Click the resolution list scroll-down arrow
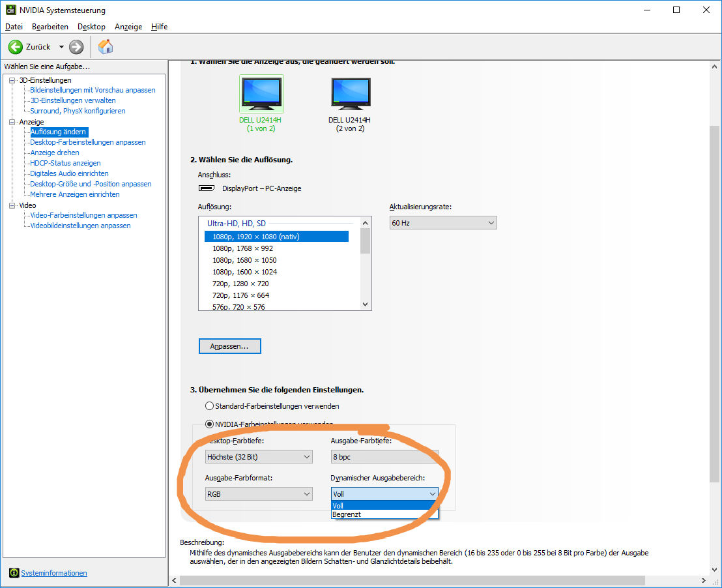The height and width of the screenshot is (588, 722). [365, 304]
